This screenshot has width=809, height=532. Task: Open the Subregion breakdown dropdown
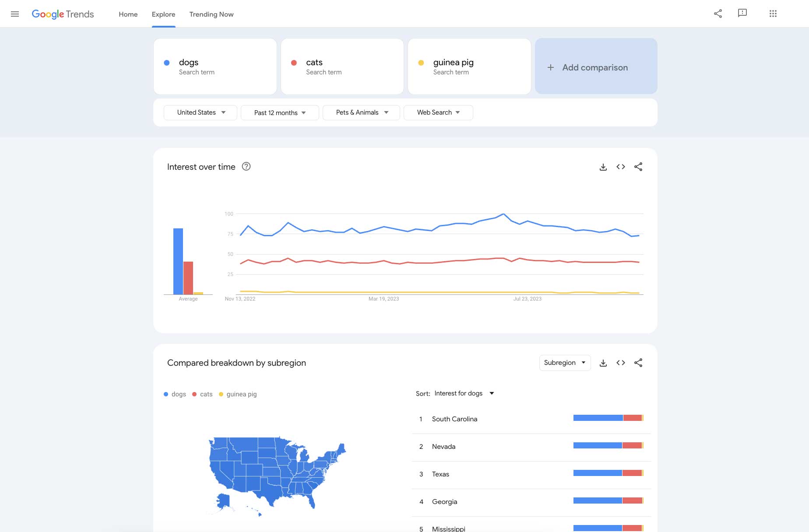[565, 363]
